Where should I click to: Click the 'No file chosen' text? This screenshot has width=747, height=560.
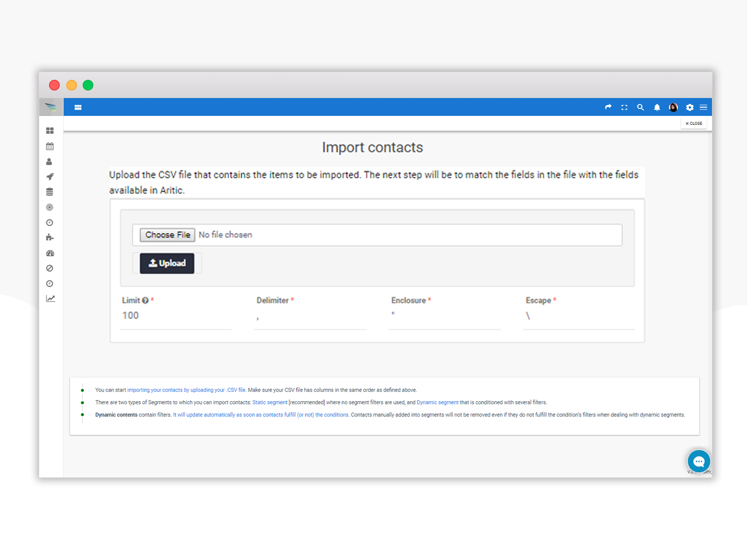(x=226, y=235)
